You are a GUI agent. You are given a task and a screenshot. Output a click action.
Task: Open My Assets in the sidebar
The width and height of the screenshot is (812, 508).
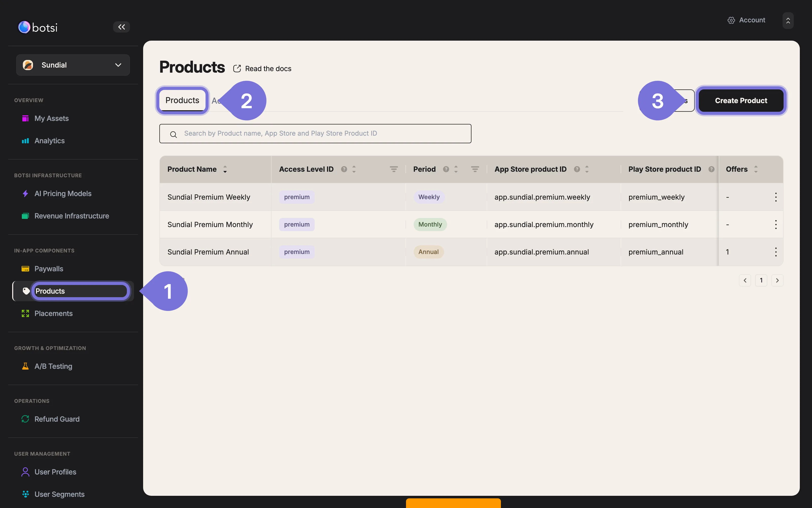pos(51,118)
